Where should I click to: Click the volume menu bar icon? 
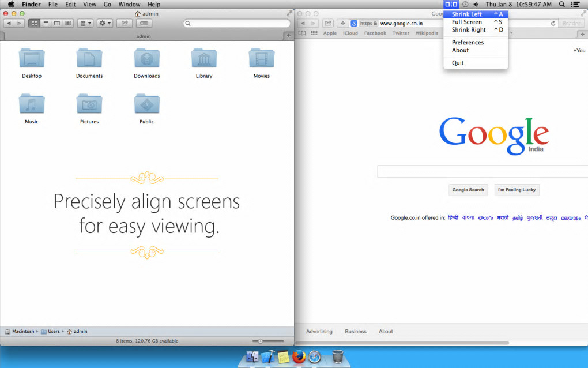pyautogui.click(x=476, y=5)
